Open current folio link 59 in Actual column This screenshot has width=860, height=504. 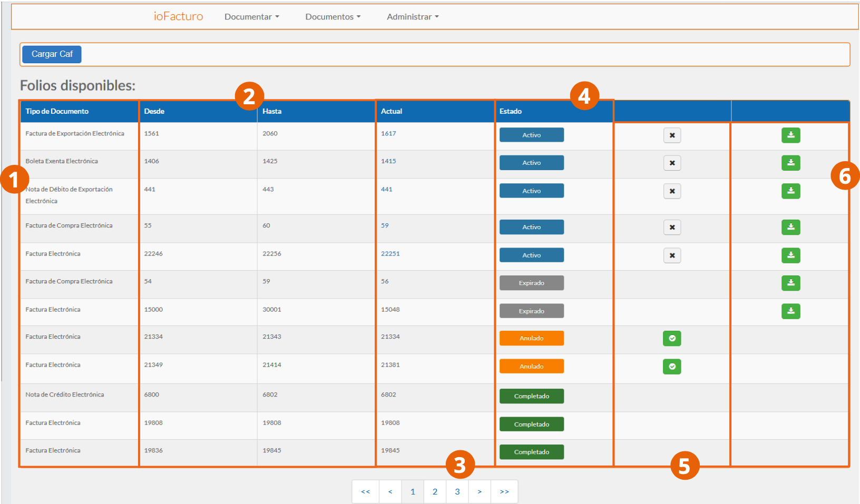[385, 225]
